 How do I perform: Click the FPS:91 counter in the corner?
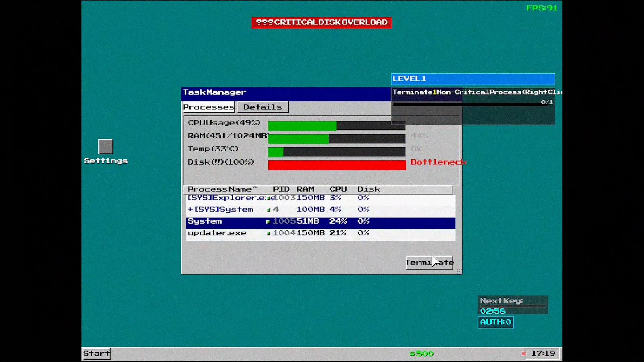[x=542, y=8]
